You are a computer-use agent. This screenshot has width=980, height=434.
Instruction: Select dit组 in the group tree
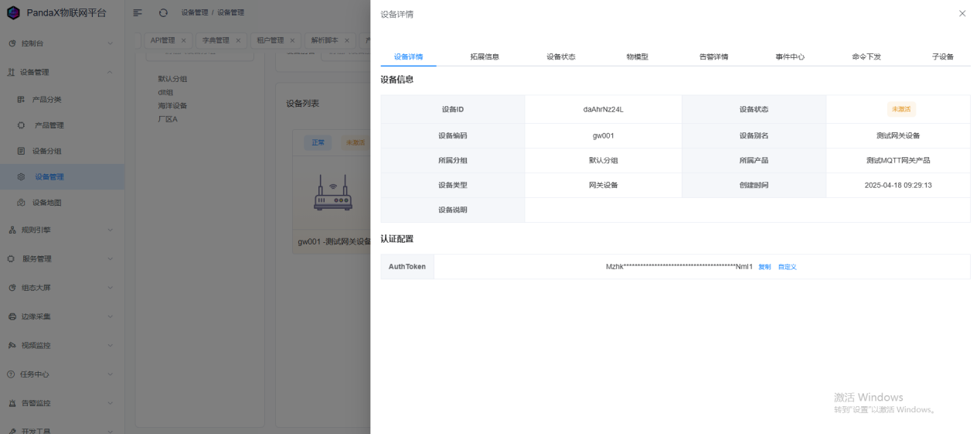point(165,92)
